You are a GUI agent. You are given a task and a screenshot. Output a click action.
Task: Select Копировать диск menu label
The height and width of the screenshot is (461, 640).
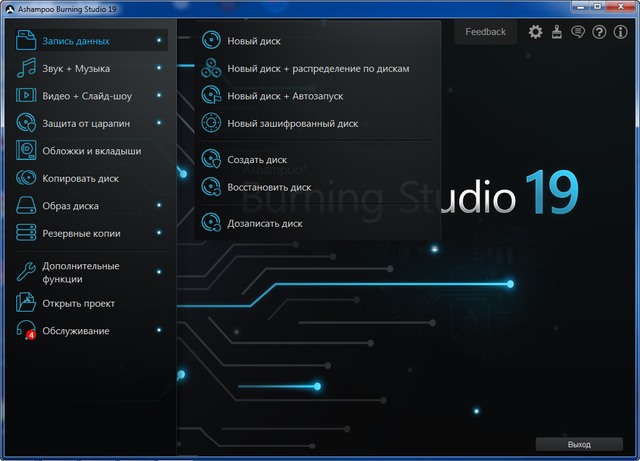(80, 178)
